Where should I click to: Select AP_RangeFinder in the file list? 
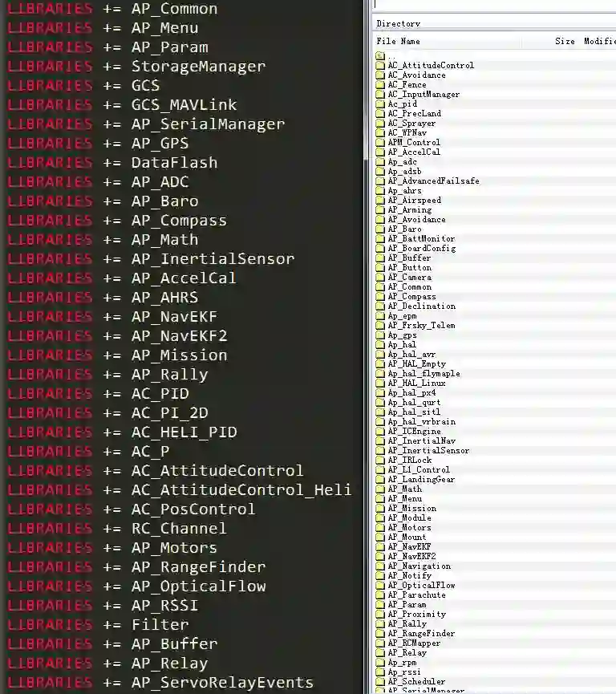point(421,633)
